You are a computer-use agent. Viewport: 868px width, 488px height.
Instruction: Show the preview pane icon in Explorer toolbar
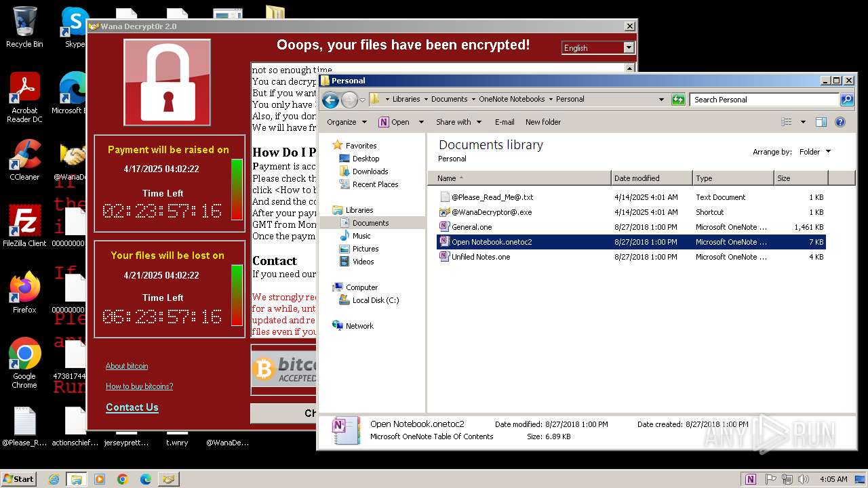click(x=821, y=122)
